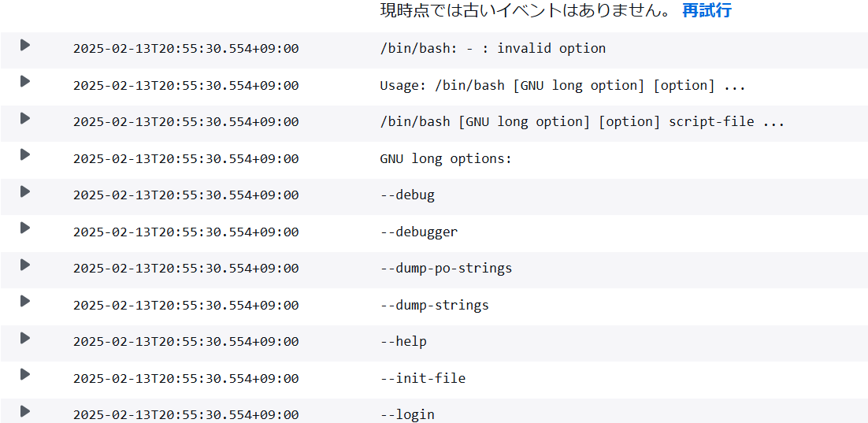Viewport: 868px width, 423px height.
Task: Expand the '--help' log row
Action: [25, 338]
